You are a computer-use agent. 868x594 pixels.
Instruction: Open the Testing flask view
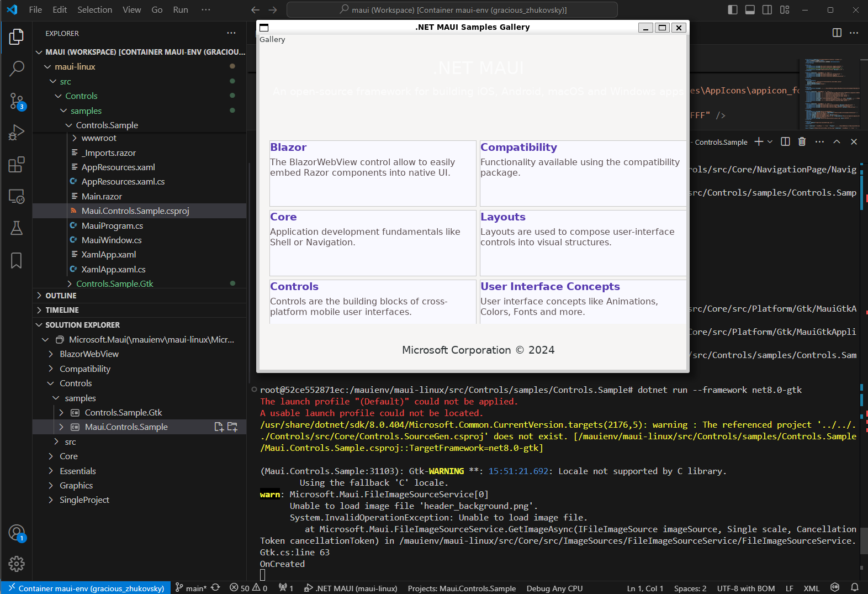click(17, 228)
